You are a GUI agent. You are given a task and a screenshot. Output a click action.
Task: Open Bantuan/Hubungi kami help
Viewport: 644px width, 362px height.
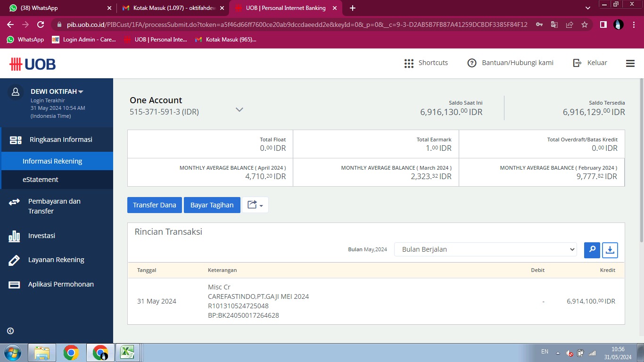[x=510, y=63]
